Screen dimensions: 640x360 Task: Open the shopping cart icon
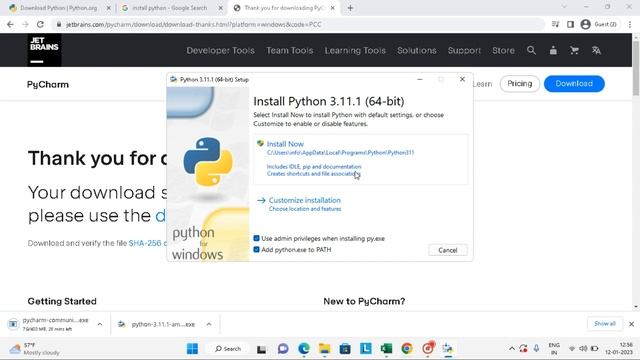pos(574,50)
